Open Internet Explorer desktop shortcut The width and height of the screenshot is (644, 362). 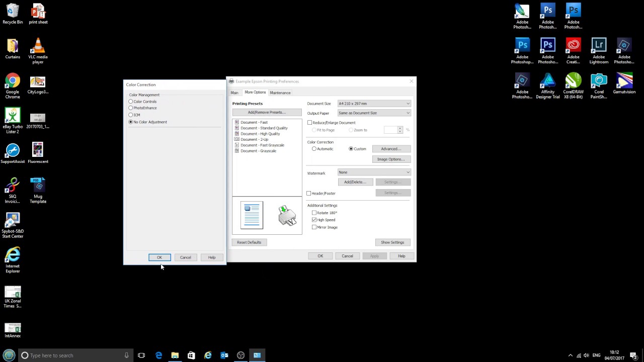[13, 260]
